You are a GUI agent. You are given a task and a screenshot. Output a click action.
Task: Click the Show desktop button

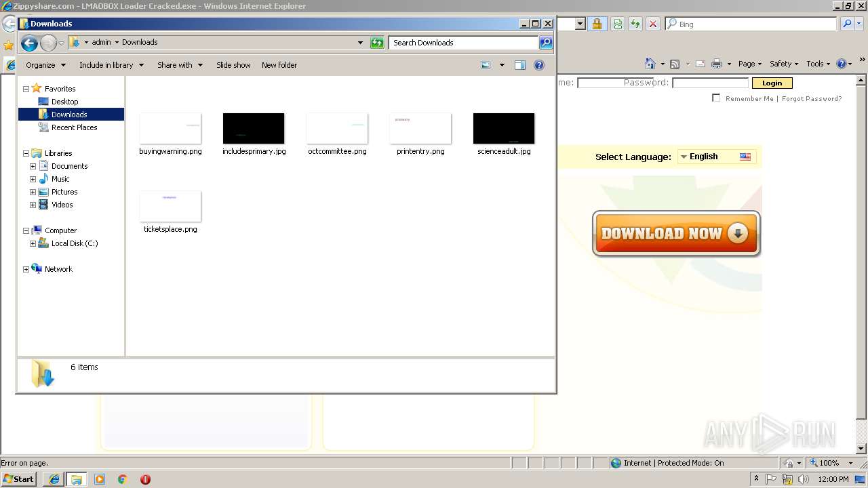coord(861,479)
